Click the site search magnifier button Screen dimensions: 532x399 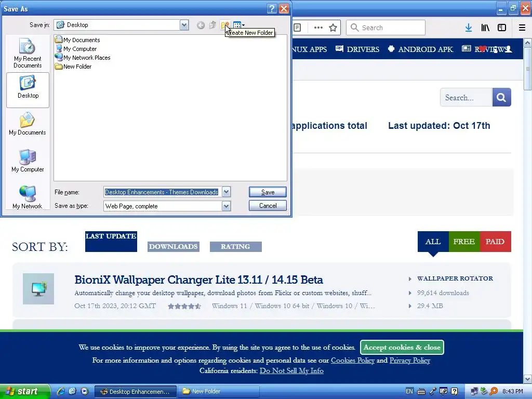(501, 97)
